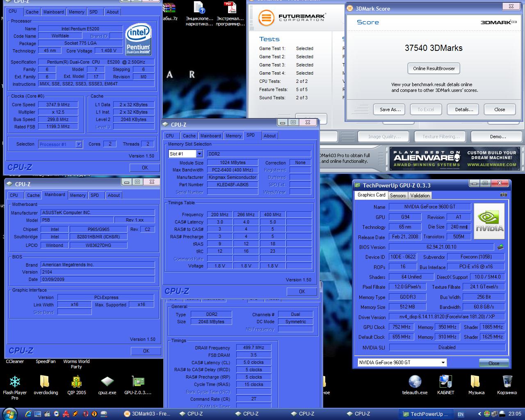Click Close in 3DMark Score dialog
The image size is (525, 420).
coord(500,110)
